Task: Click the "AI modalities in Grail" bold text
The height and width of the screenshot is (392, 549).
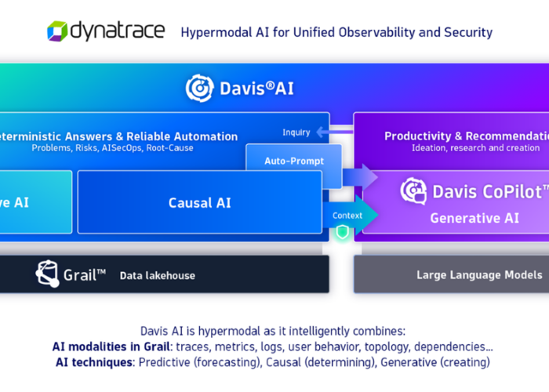Action: pyautogui.click(x=111, y=347)
